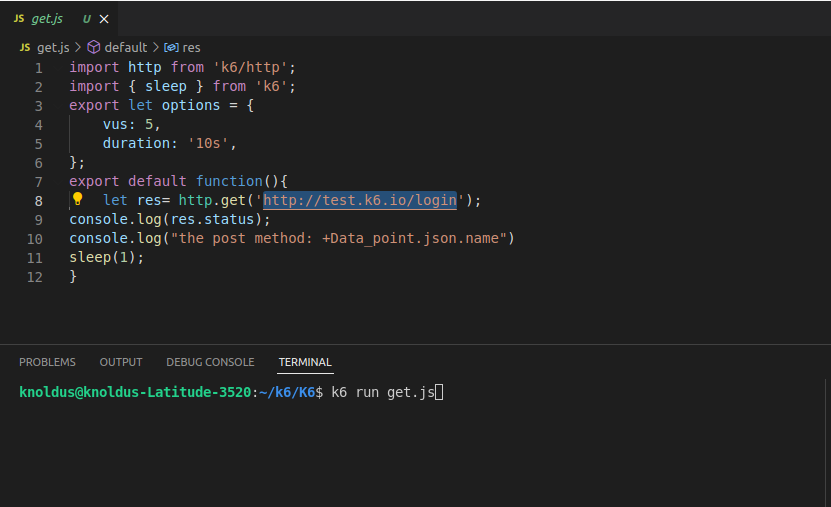
Task: Click the lightbulb code action icon
Action: (77, 199)
